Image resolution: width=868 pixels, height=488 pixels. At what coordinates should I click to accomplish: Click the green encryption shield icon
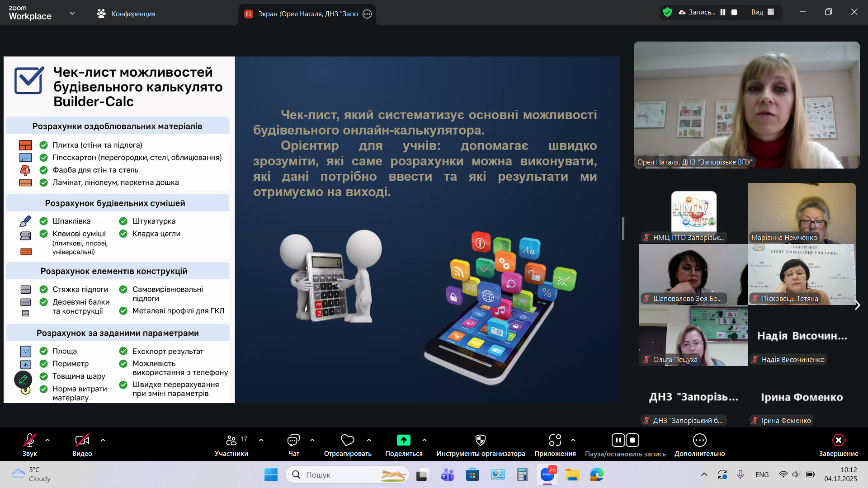click(667, 12)
